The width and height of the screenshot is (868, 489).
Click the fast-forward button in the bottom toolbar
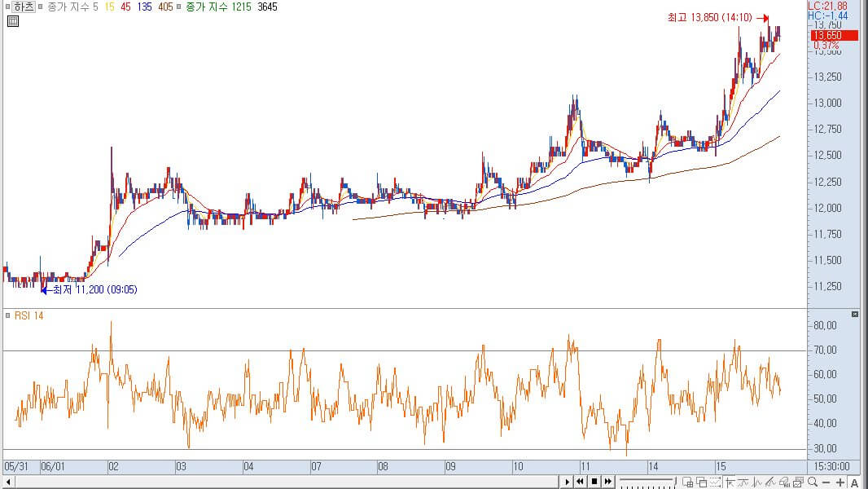pos(607,482)
